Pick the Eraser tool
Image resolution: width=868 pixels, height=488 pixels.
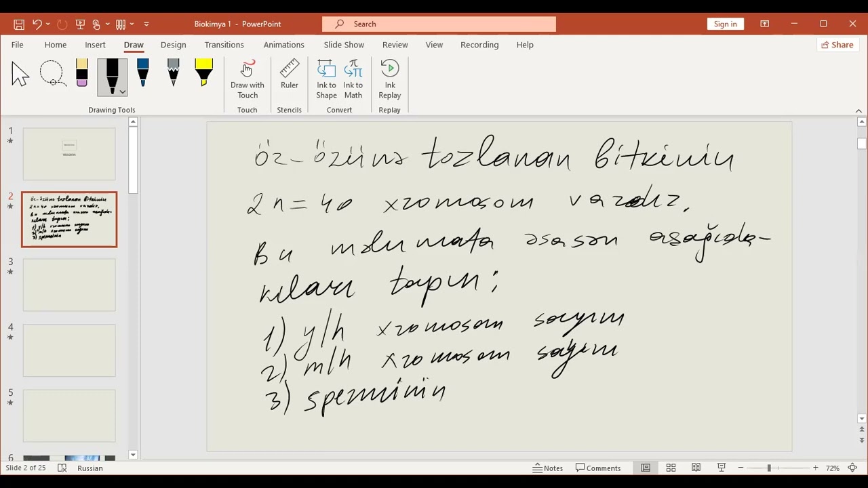(82, 73)
